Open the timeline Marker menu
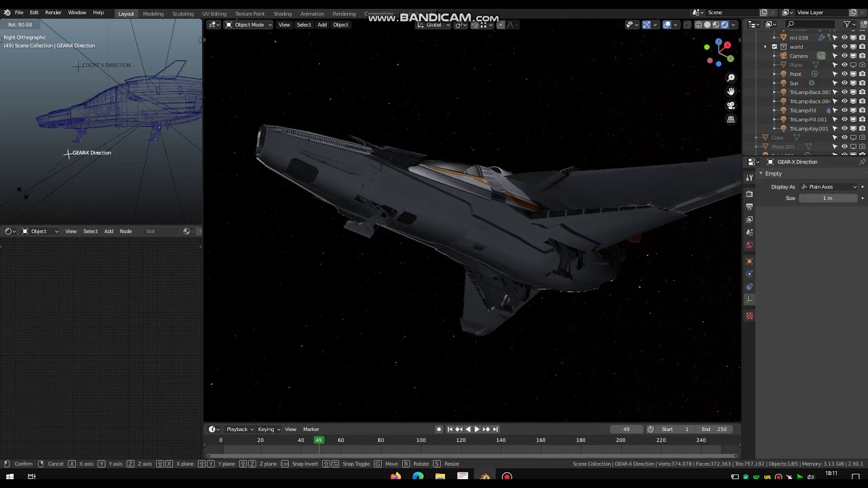This screenshot has width=868, height=488. point(311,429)
